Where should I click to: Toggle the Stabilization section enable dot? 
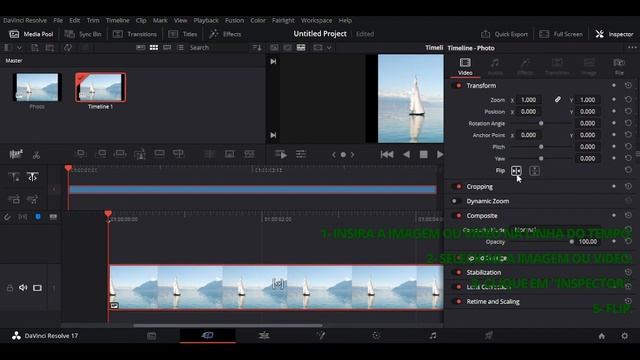(458, 272)
